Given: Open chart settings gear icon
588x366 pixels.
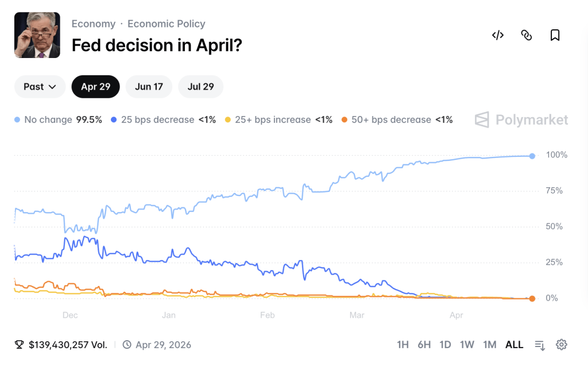Looking at the screenshot, I should (x=562, y=345).
